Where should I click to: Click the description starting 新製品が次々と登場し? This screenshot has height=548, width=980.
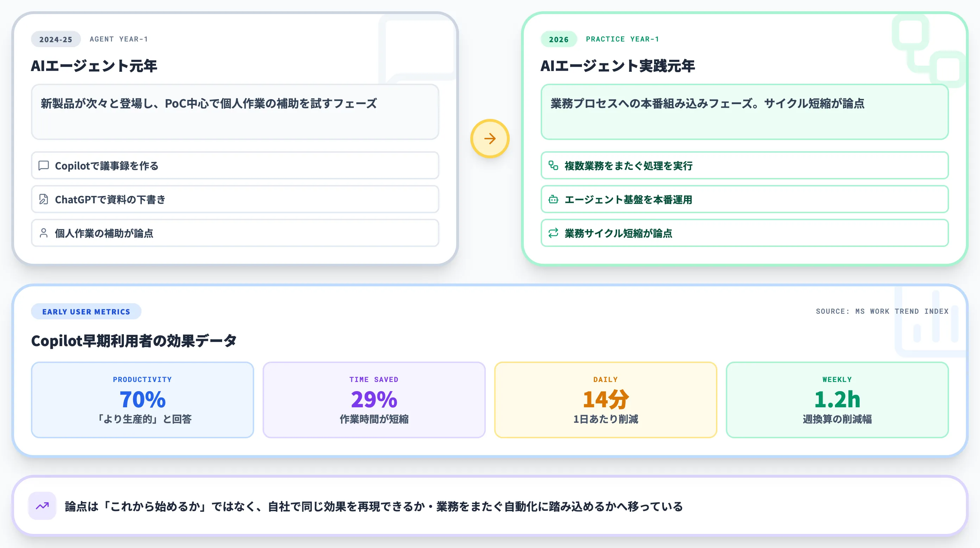pyautogui.click(x=209, y=103)
